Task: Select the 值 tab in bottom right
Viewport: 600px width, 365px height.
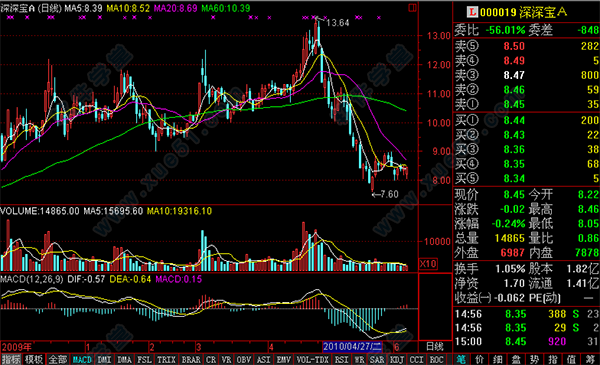Action: click(571, 359)
